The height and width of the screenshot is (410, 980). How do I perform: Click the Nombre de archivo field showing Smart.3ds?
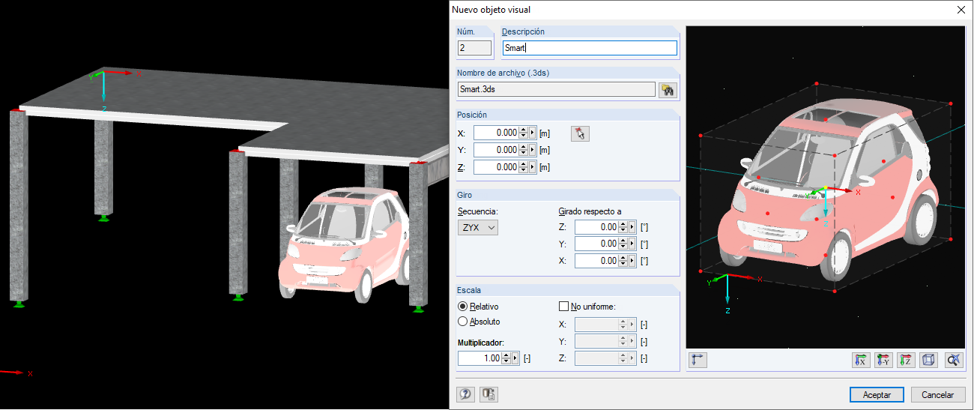(557, 89)
